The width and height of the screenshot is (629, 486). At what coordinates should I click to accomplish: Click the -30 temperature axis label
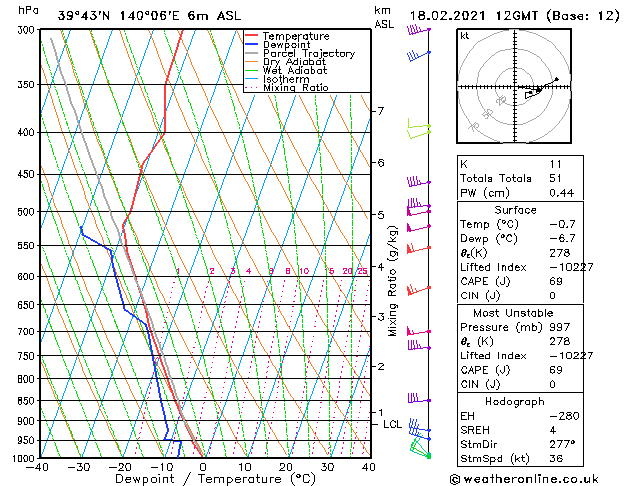78,467
